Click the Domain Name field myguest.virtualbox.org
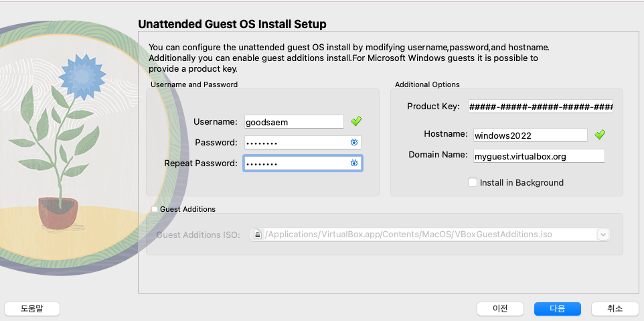644x321 pixels. click(539, 156)
